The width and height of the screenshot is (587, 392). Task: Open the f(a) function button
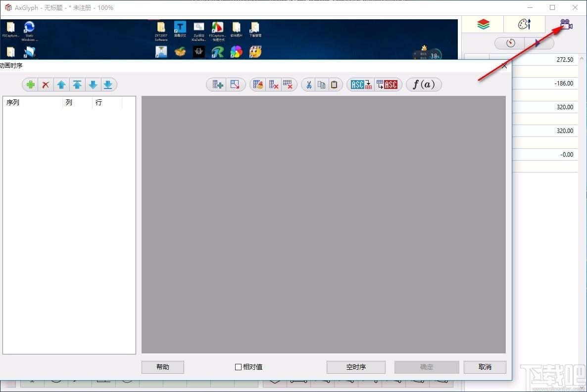pyautogui.click(x=424, y=85)
